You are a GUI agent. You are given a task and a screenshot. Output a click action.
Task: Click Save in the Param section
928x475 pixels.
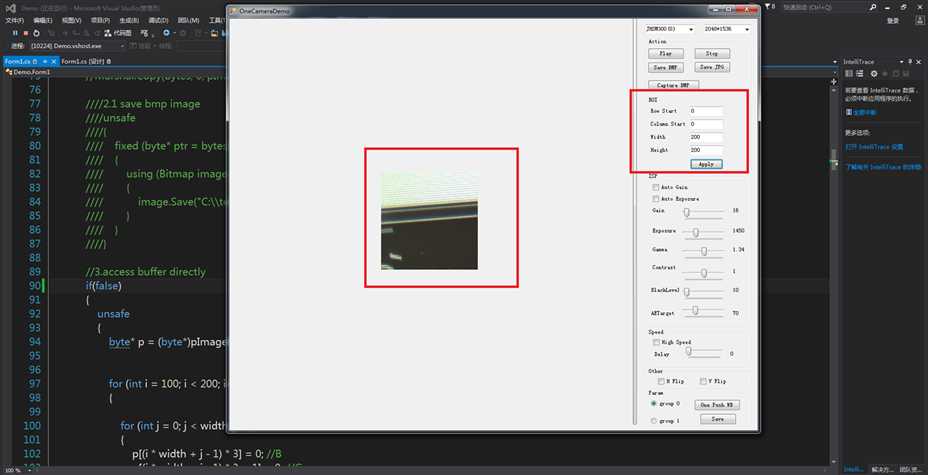tap(717, 419)
